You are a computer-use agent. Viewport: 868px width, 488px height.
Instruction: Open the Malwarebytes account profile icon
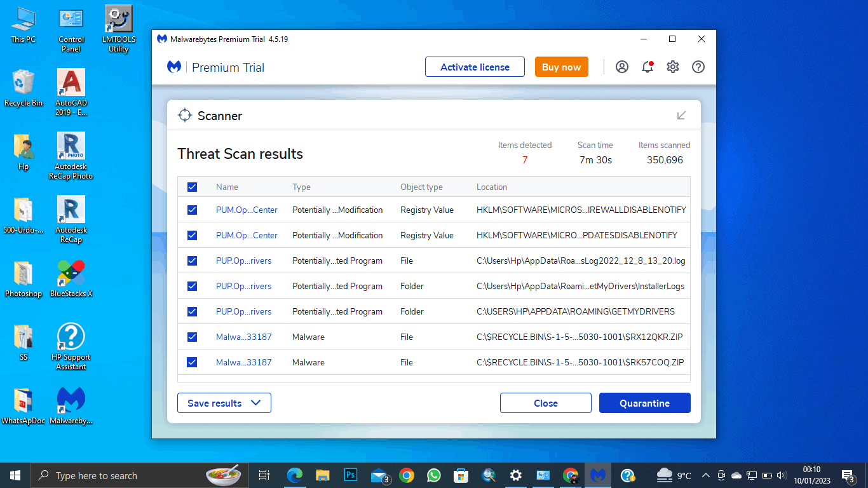pos(622,67)
